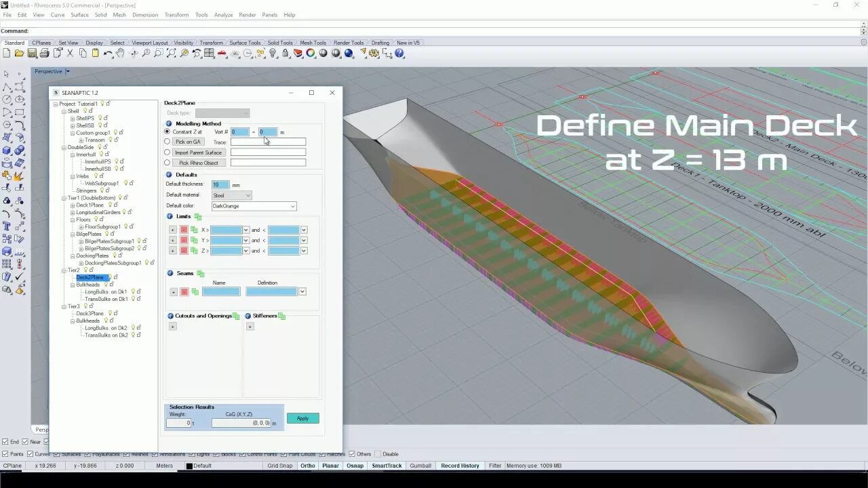Click the info icon beside Defaults
This screenshot has width=868, height=488.
169,175
